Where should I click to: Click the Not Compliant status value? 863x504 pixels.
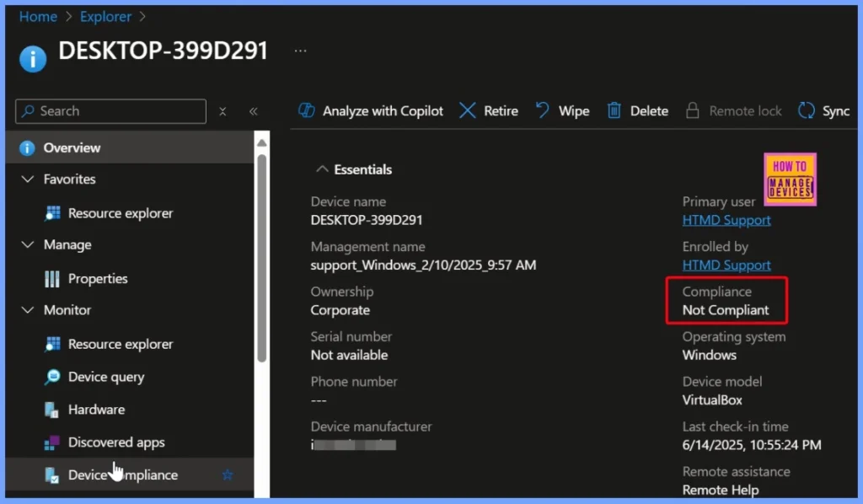tap(726, 310)
